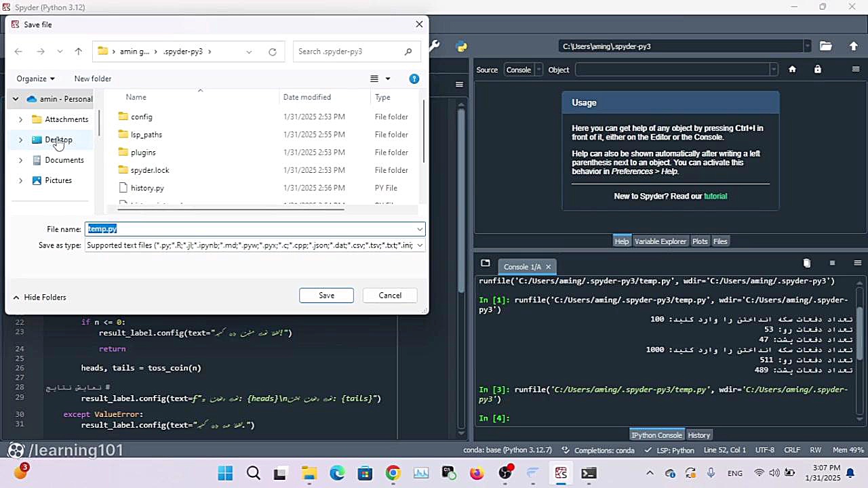The image size is (868, 488).
Task: Click the remove variables icon in console
Action: pyautogui.click(x=806, y=263)
